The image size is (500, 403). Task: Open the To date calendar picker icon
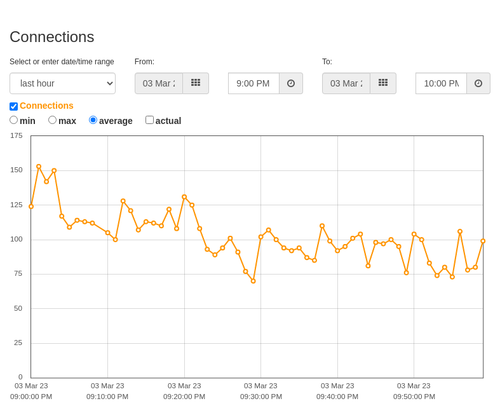pos(383,83)
